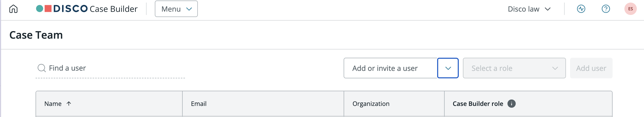Image resolution: width=644 pixels, height=117 pixels.
Task: Open help via the question mark icon
Action: point(606,9)
